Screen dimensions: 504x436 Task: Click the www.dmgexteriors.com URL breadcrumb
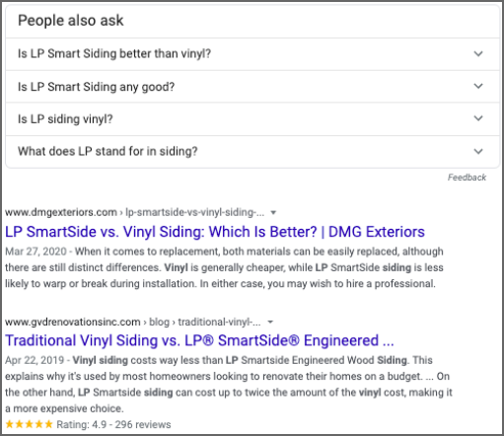click(134, 212)
